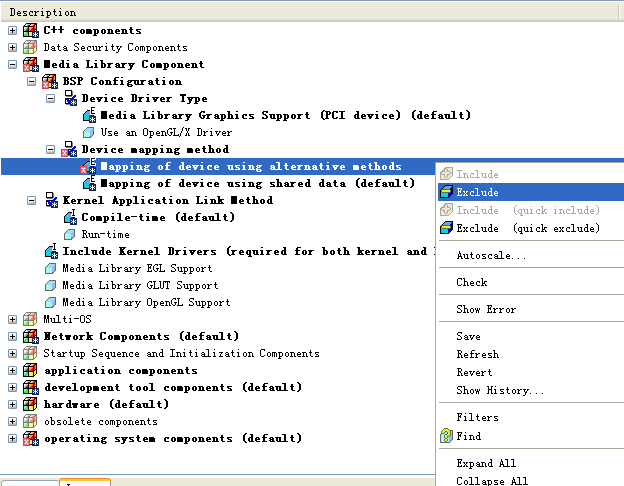Open the Autoscale... menu entry
Screen dimensions: 624x486
[x=530, y=255]
